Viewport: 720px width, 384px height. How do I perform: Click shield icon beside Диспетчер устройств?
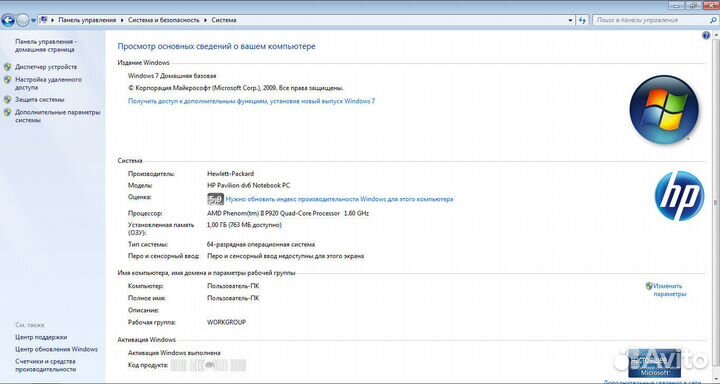point(7,67)
